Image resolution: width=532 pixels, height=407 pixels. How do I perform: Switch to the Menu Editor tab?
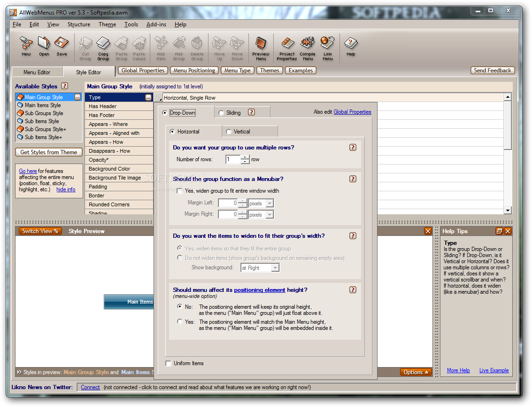click(37, 72)
